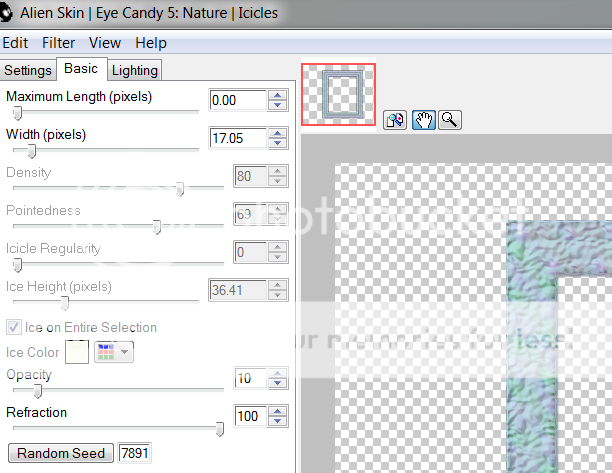The width and height of the screenshot is (612, 473).
Task: Click the Pointedness slider handle
Action: tap(157, 227)
